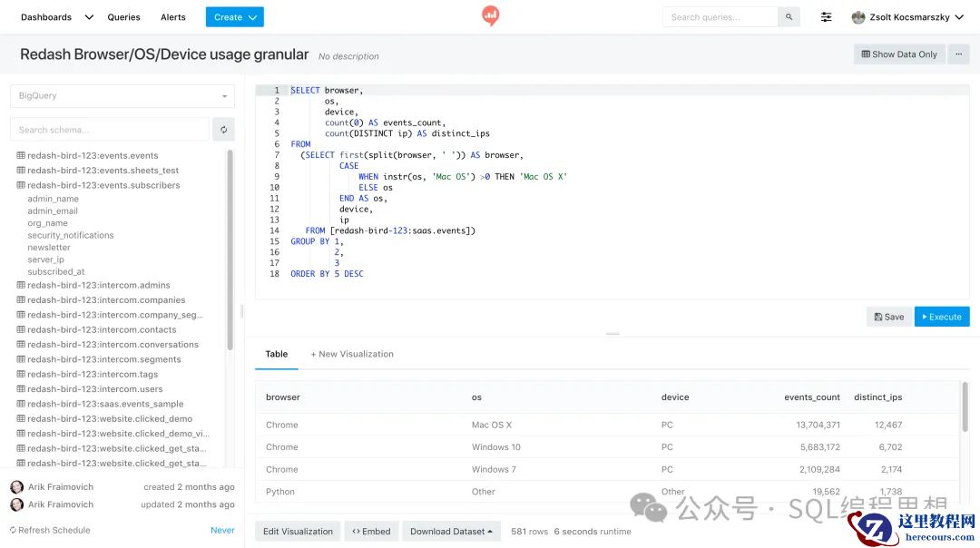Click the Redash logo icon
This screenshot has height=548, width=980.
[491, 15]
